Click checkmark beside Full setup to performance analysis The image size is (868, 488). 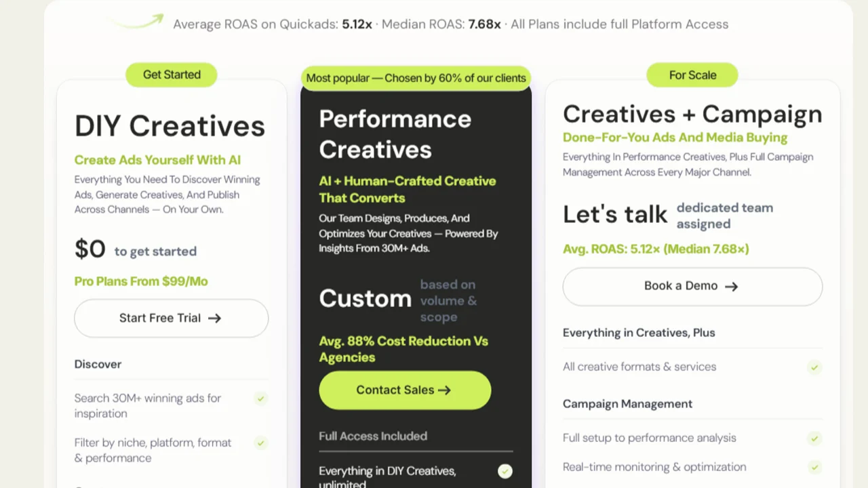(814, 439)
